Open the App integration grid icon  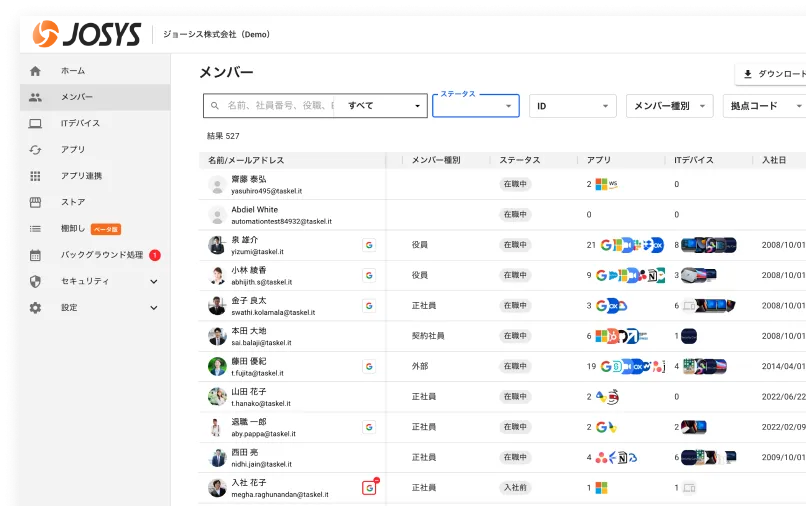click(35, 176)
